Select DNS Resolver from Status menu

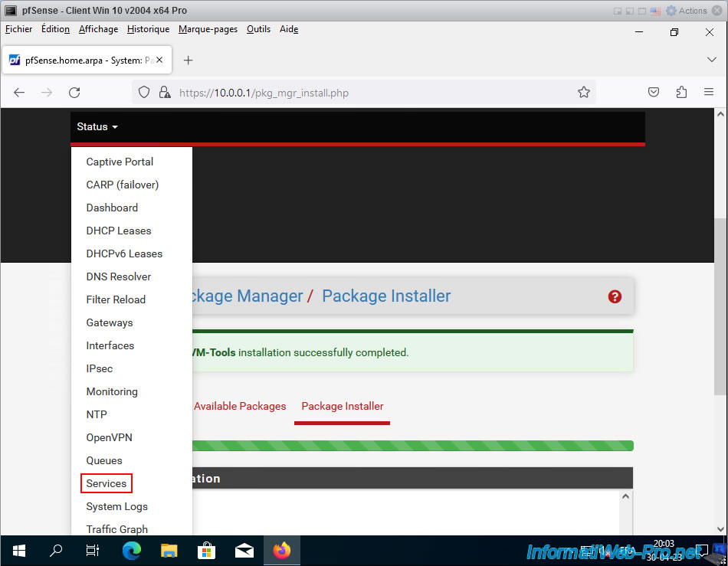[x=118, y=276]
